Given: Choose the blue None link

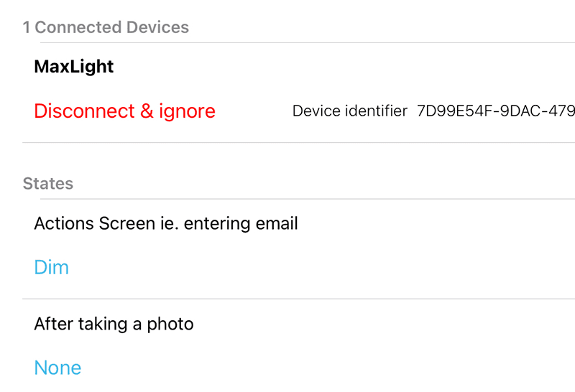Looking at the screenshot, I should (57, 368).
